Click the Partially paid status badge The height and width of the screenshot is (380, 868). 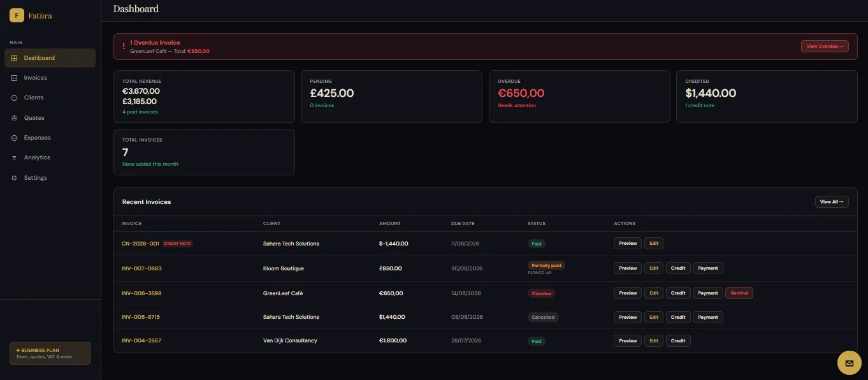point(546,265)
